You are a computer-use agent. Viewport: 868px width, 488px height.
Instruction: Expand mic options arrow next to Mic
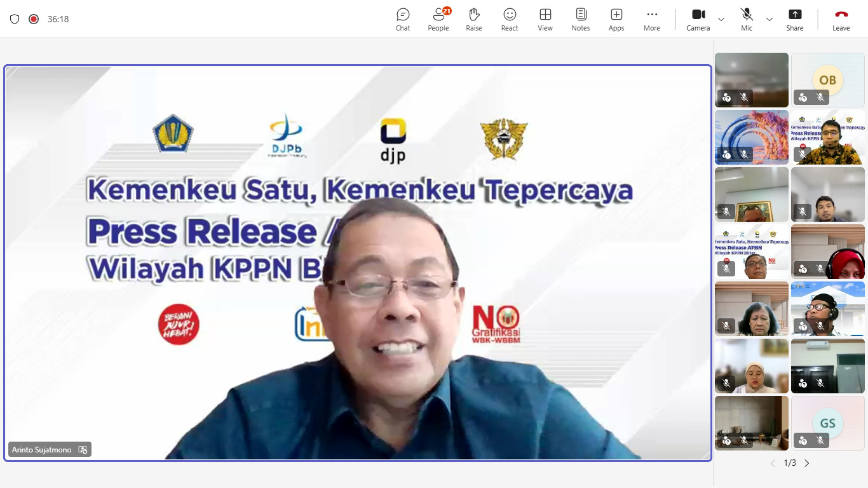770,19
